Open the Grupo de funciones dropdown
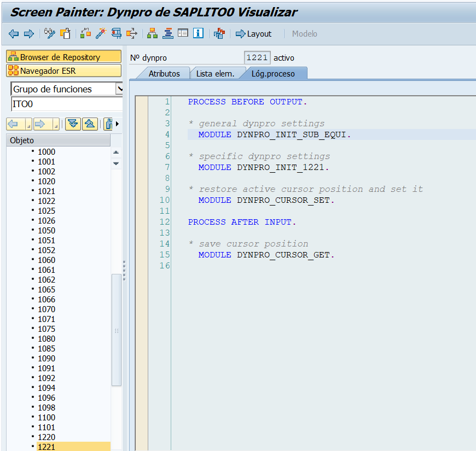This screenshot has width=476, height=451. coord(119,89)
